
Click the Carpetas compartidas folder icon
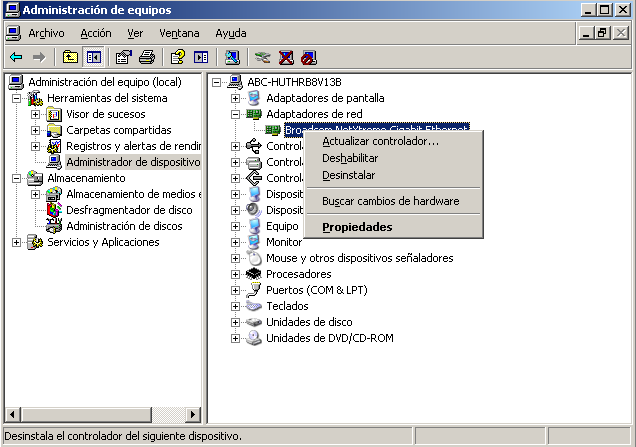(x=54, y=130)
